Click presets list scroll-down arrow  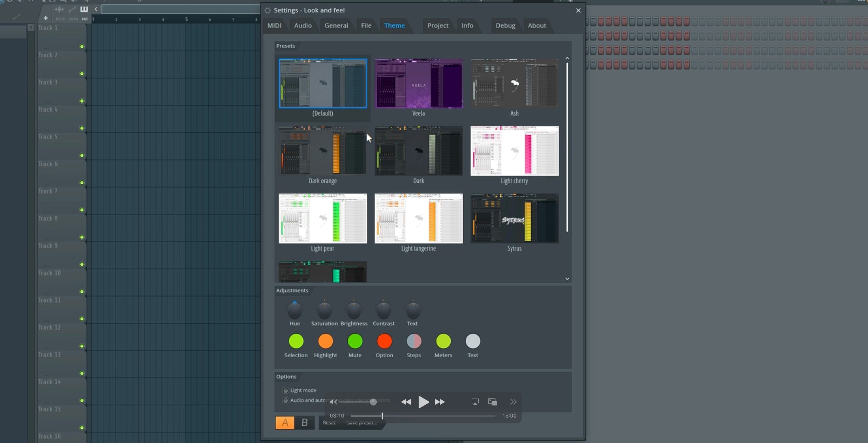click(567, 279)
